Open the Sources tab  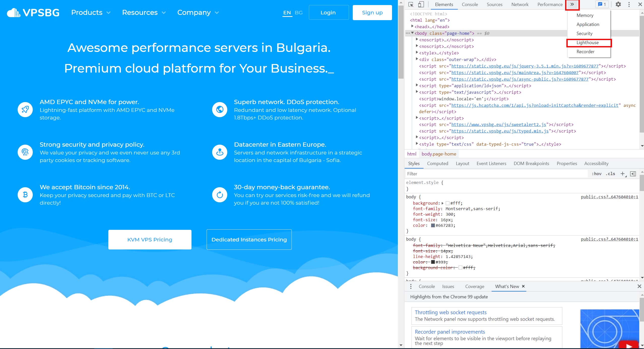coord(494,5)
